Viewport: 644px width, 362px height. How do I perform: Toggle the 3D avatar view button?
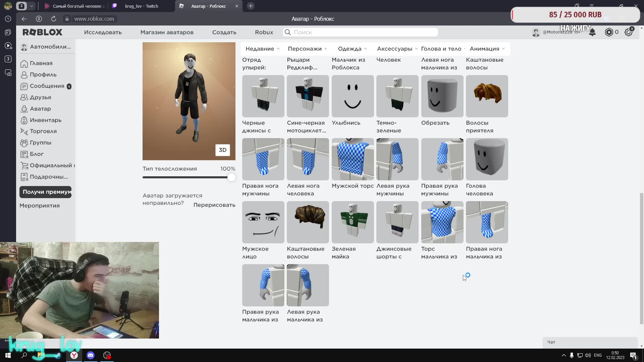(x=223, y=150)
